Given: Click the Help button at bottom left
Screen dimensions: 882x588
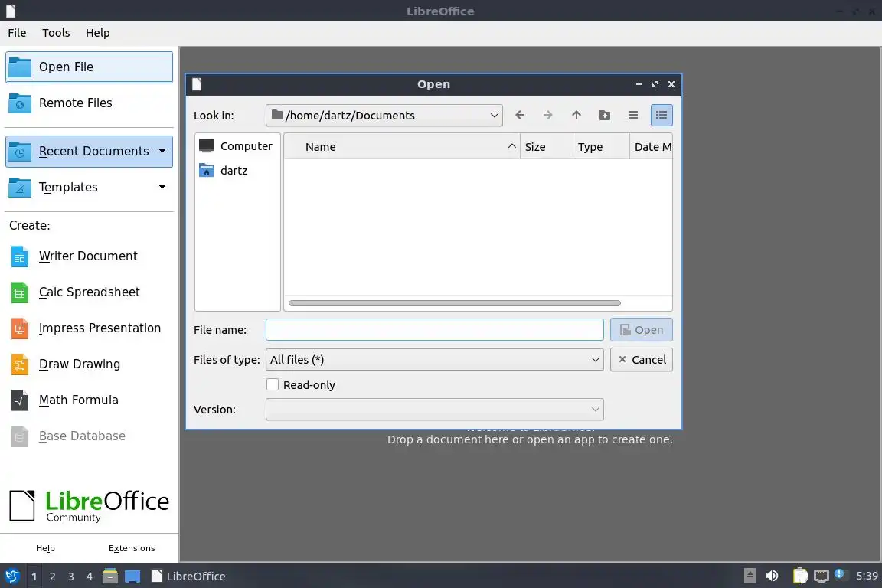Looking at the screenshot, I should 46,548.
